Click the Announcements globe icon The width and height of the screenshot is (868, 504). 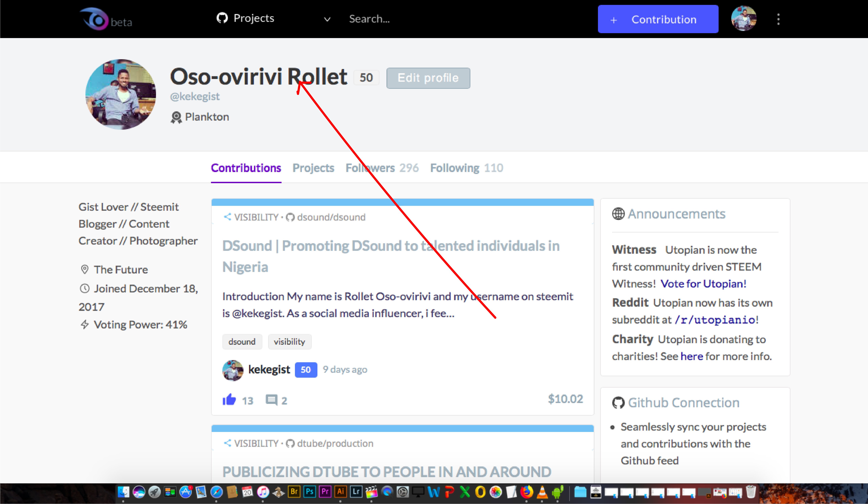618,214
